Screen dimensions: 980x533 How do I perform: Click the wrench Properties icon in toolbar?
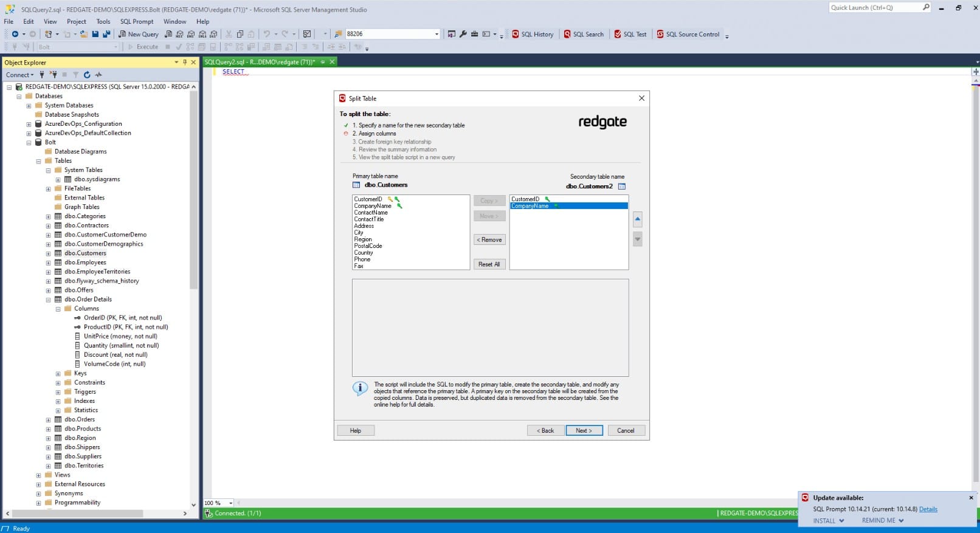[x=463, y=34]
